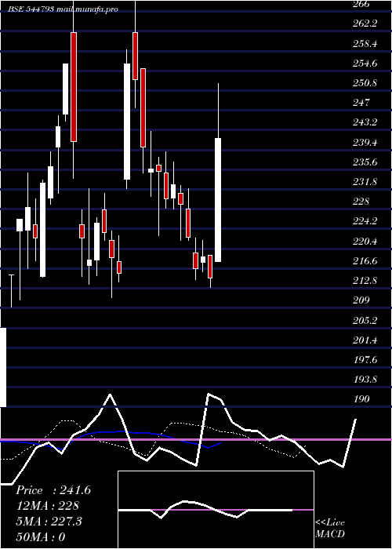Screen dimensions: 392x549
Task: Click the Price : 241.6 readout
Action: pos(53,490)
